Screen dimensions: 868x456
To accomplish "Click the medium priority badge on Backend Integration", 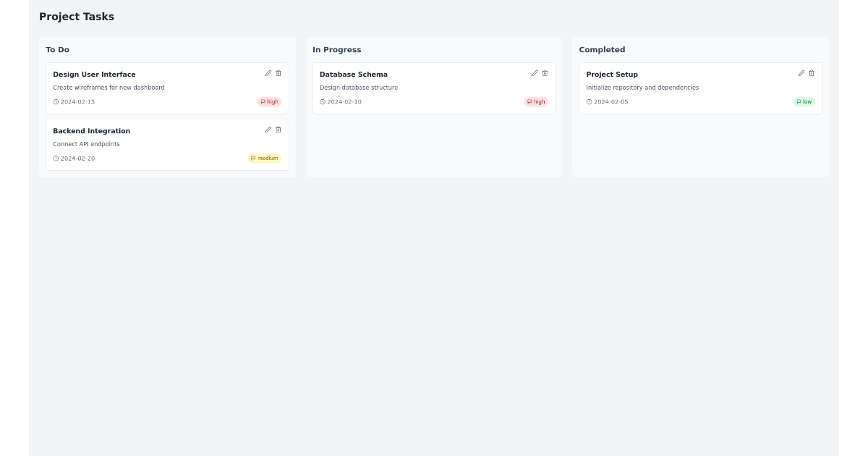I will click(x=264, y=158).
